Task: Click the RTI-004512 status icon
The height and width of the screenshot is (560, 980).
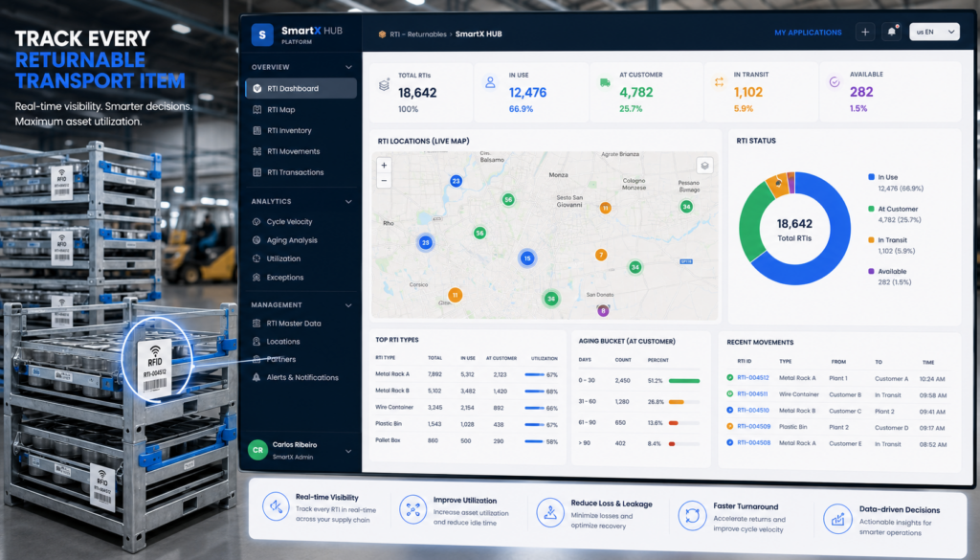Action: tap(729, 378)
